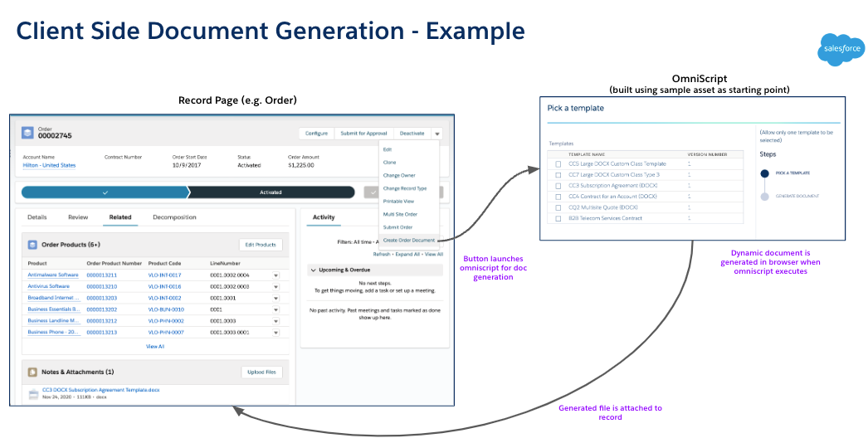Click the Order Products section icon
The height and width of the screenshot is (443, 868).
point(33,245)
